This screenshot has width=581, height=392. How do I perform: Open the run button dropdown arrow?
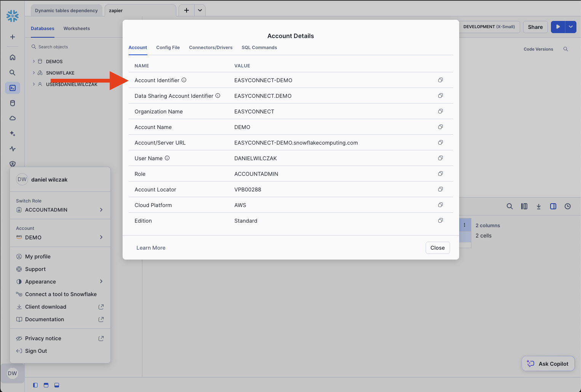[x=571, y=27]
